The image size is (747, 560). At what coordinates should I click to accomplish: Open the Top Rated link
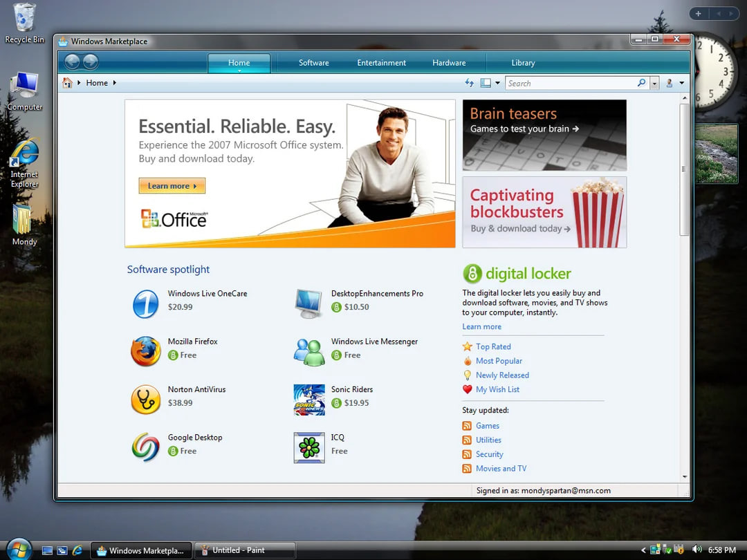coord(493,346)
